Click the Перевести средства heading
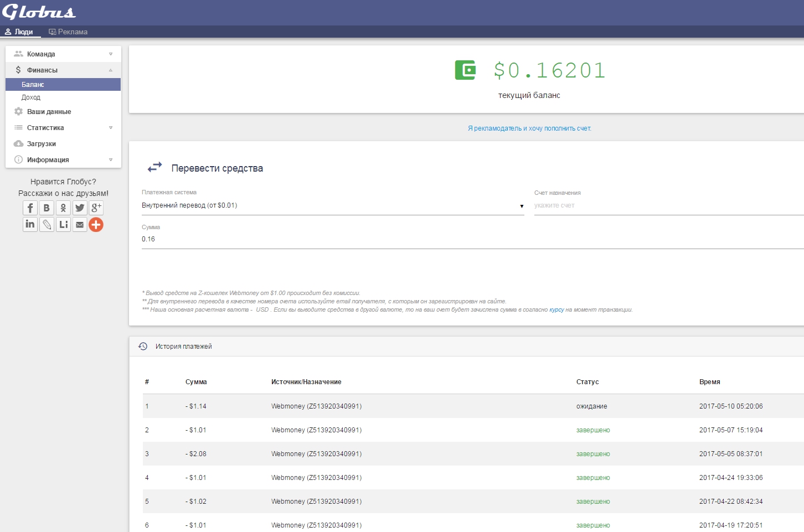The width and height of the screenshot is (804, 532). click(217, 168)
